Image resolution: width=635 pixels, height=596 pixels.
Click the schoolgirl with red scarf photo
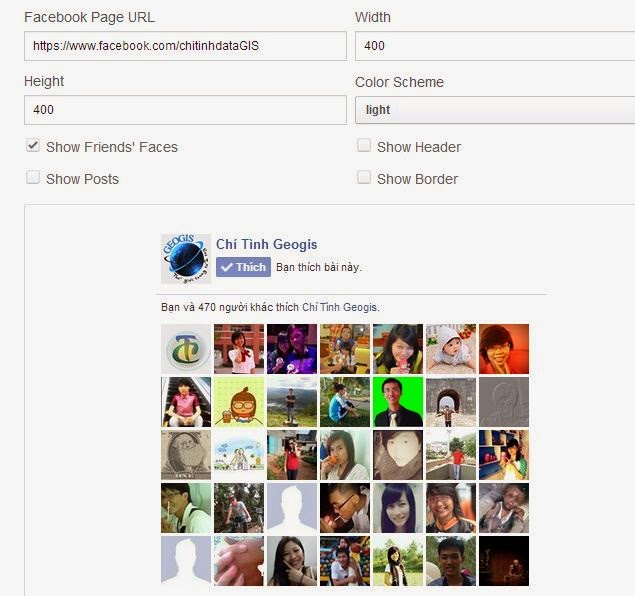(x=239, y=349)
